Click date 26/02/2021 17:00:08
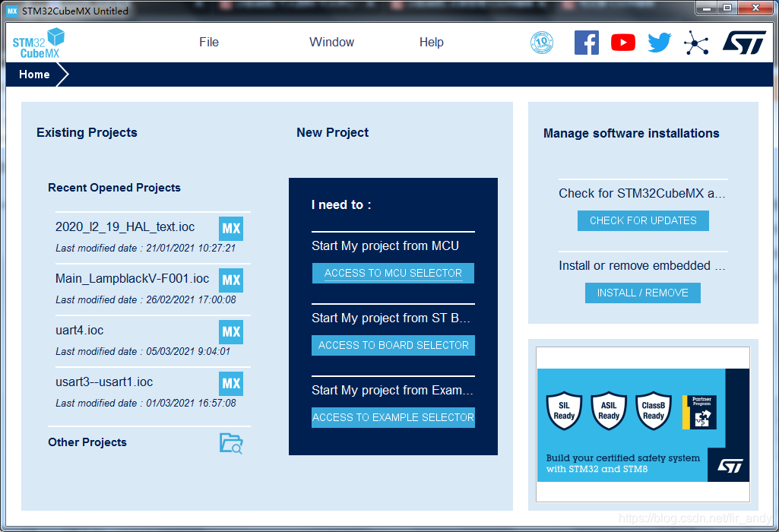The image size is (779, 532). [x=191, y=299]
